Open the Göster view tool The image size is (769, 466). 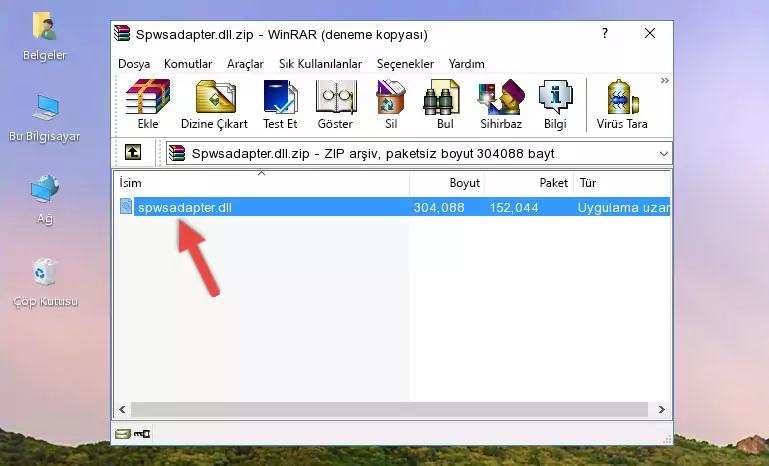(335, 104)
